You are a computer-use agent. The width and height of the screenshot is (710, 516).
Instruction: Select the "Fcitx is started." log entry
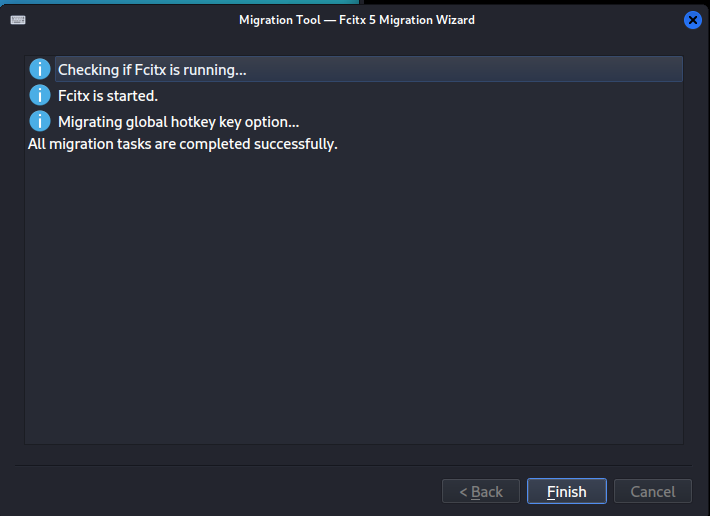108,96
